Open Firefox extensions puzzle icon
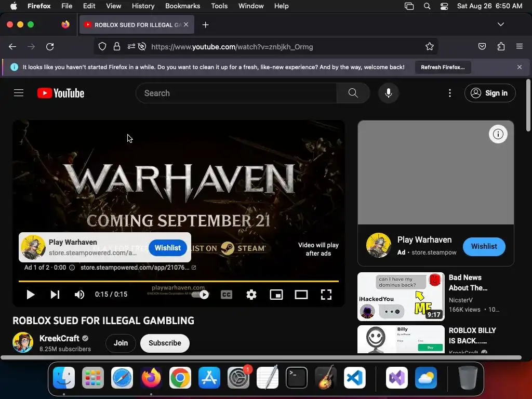The width and height of the screenshot is (532, 399). (x=501, y=47)
